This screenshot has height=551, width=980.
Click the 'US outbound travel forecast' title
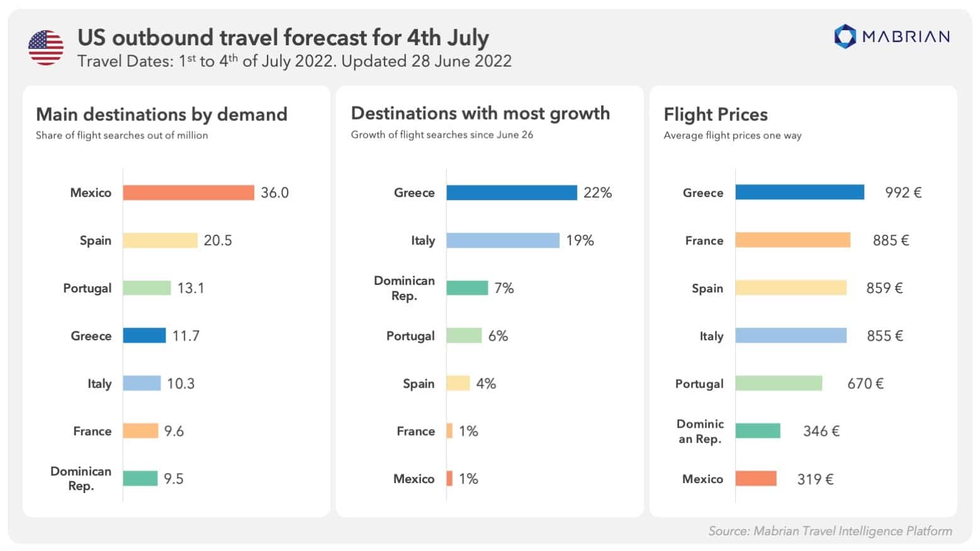click(283, 38)
